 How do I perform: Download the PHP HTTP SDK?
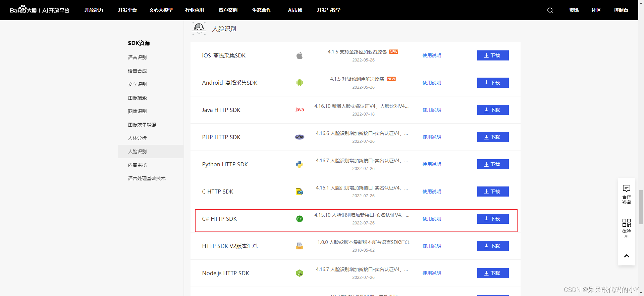[x=493, y=137]
